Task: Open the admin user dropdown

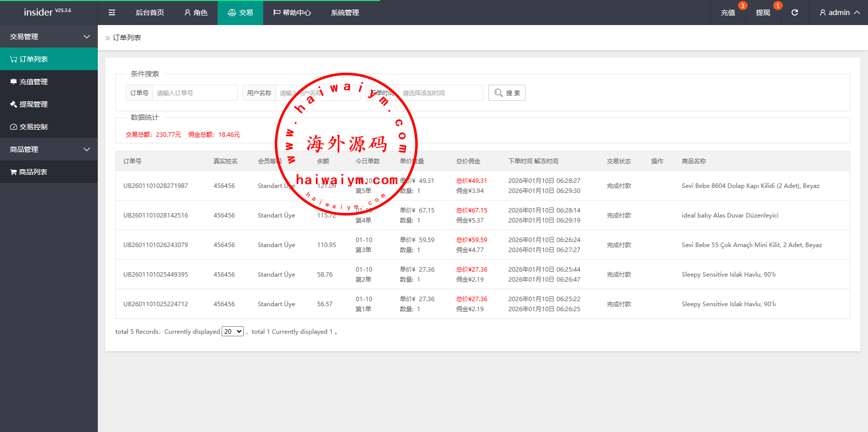Action: (x=839, y=13)
